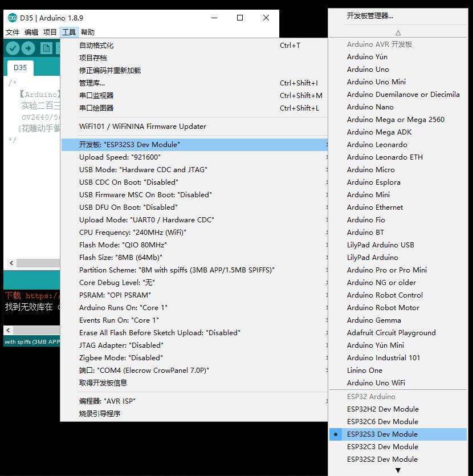Choose 自动格式化 from Tools menu
This screenshot has height=476, width=473.
coord(194,46)
